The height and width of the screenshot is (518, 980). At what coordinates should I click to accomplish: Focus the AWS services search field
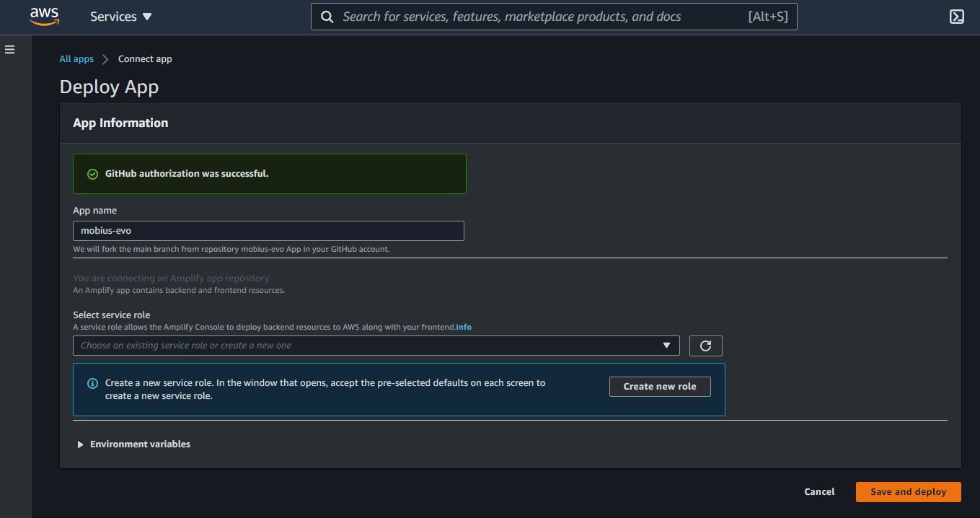(x=554, y=17)
